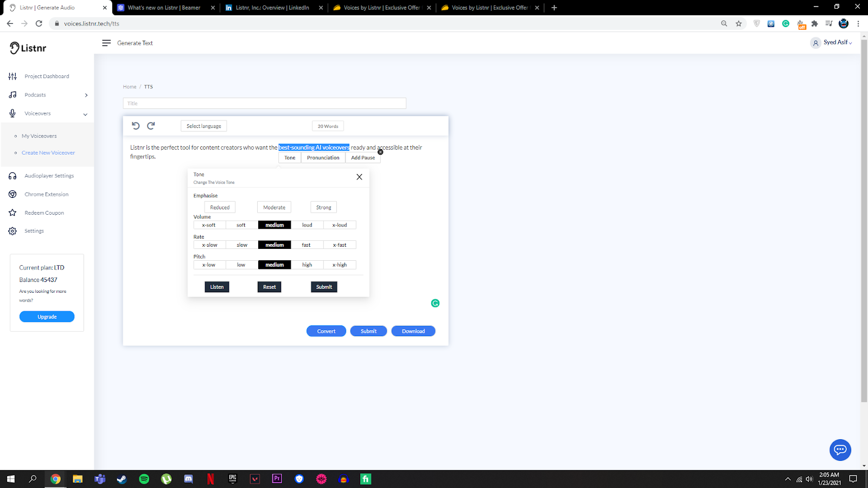The height and width of the screenshot is (488, 868).
Task: Set Volume to x-loud
Action: 340,225
